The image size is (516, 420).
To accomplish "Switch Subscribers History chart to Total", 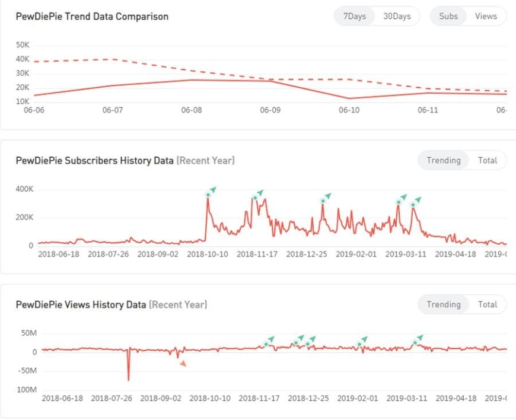I will (488, 160).
